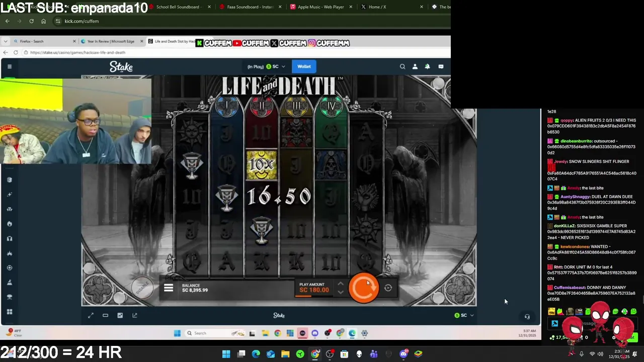Reload the outer browser page

(31, 21)
